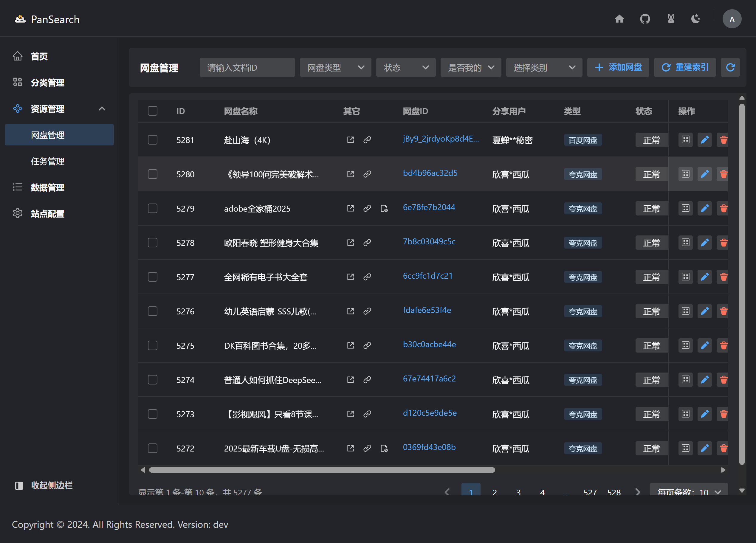The width and height of the screenshot is (756, 543).
Task: Click the home icon in top bar
Action: click(619, 19)
